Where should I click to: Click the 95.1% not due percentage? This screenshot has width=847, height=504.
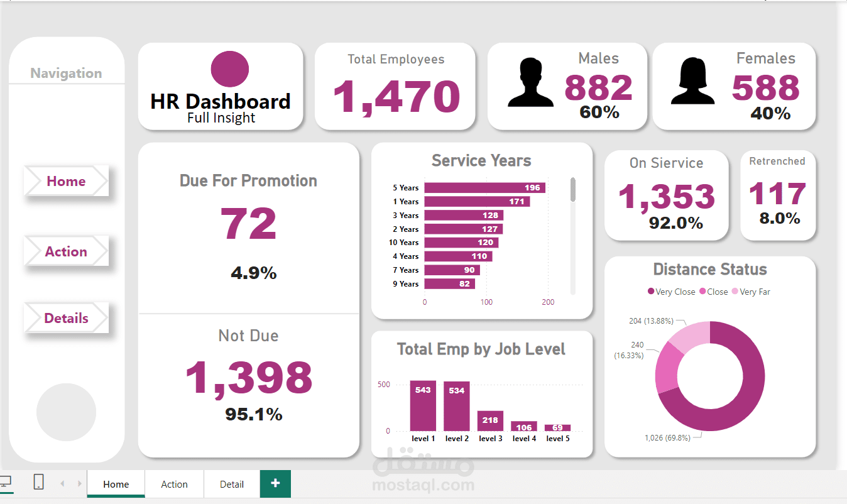coord(254,414)
